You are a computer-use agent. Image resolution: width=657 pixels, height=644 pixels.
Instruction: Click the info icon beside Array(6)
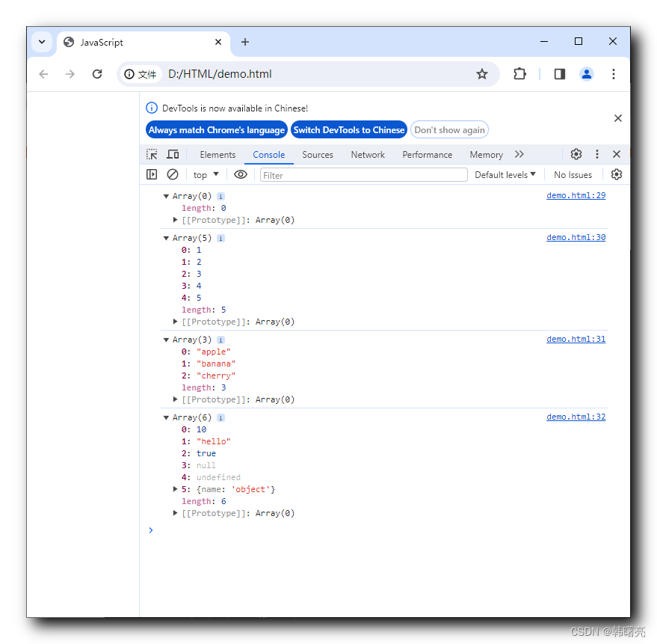(x=220, y=418)
